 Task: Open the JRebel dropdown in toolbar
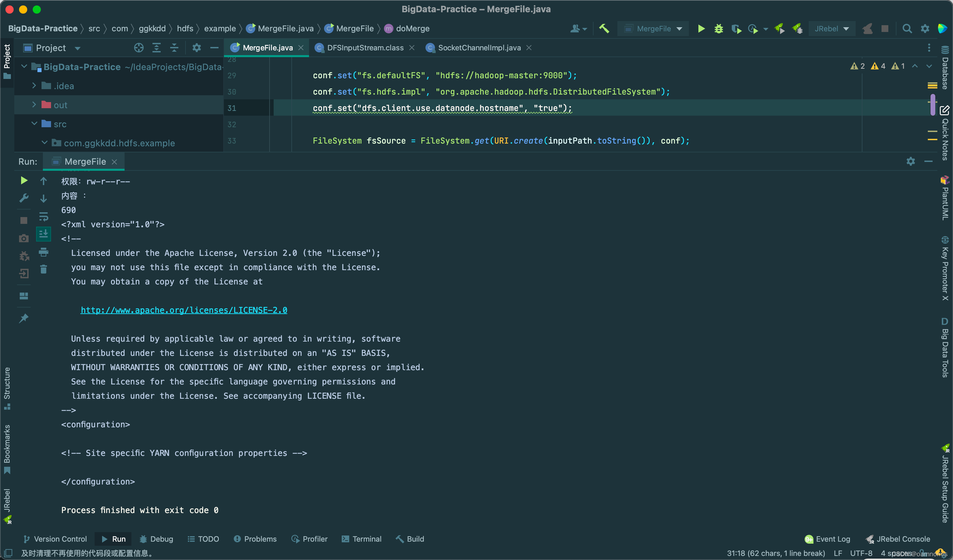(831, 29)
